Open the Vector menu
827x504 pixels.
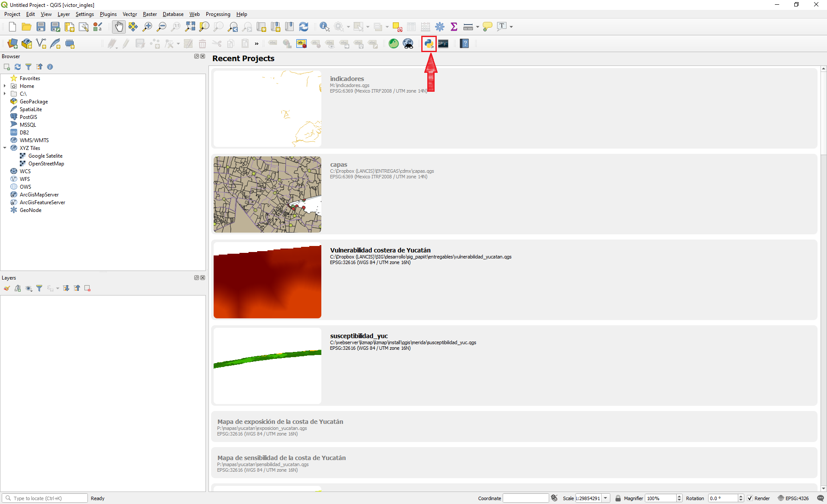click(130, 14)
